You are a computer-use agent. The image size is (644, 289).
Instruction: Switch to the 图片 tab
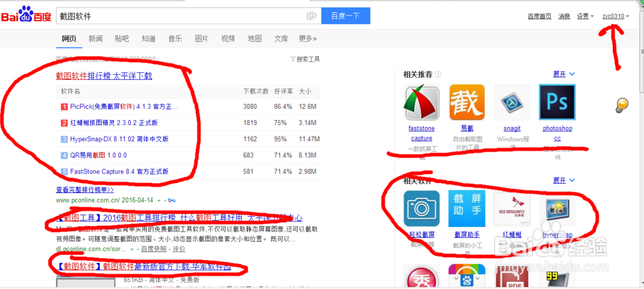coord(201,39)
